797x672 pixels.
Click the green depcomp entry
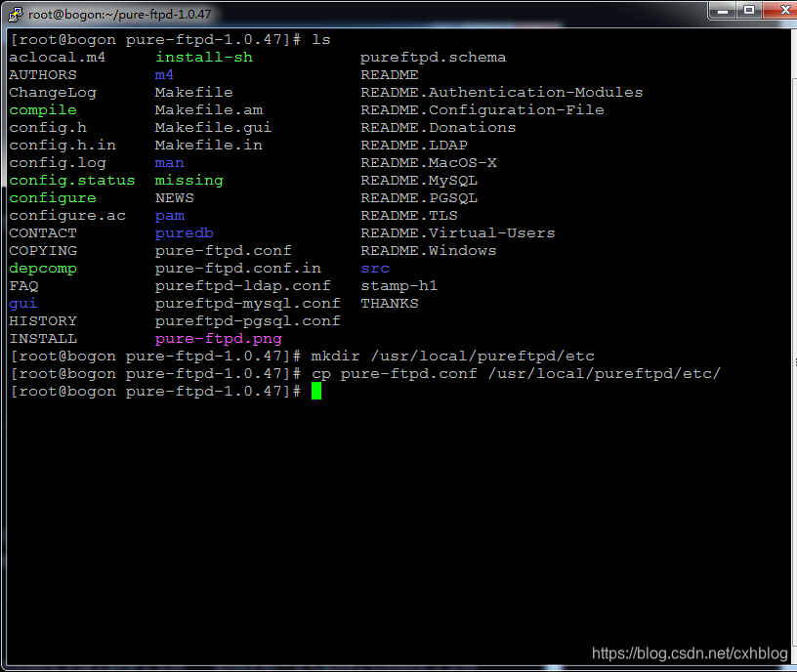coord(43,269)
